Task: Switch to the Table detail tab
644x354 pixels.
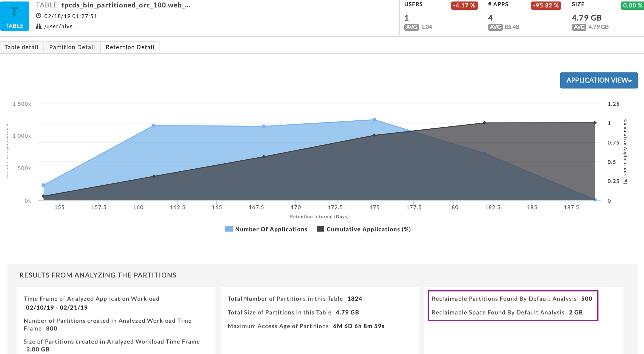Action: (22, 47)
